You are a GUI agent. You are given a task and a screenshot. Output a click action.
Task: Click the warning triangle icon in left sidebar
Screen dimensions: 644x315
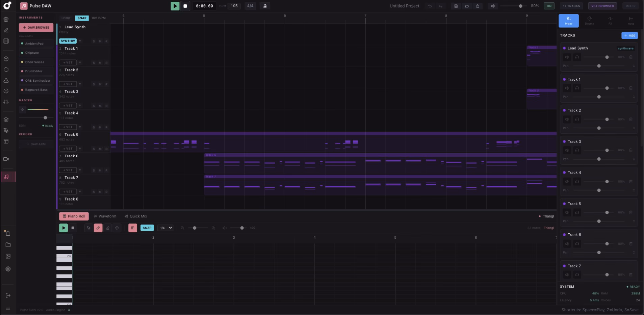coord(6,80)
